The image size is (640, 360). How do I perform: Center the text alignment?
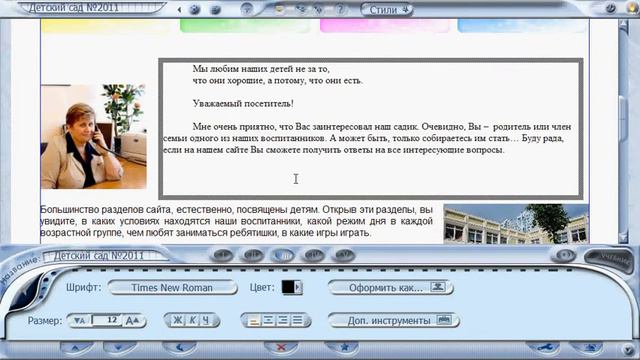(x=268, y=320)
